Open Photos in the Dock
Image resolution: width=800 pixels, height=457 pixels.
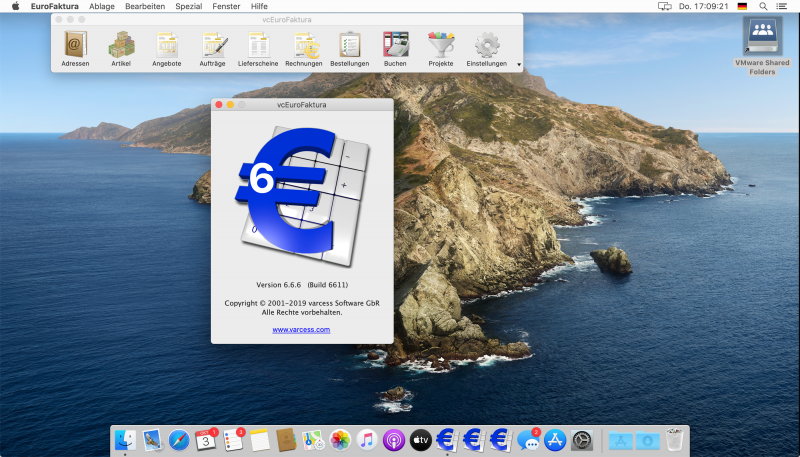coord(340,440)
